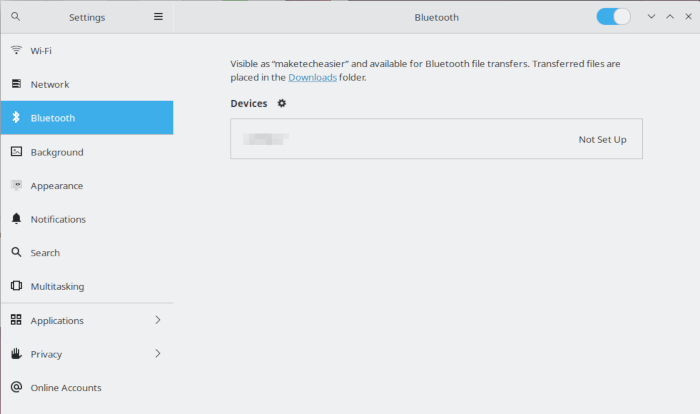Open the Applications settings label
The width and height of the screenshot is (700, 414).
click(57, 321)
